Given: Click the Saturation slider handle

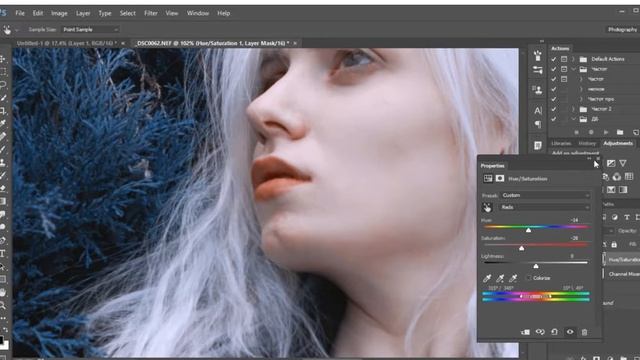Looking at the screenshot, I should (522, 248).
